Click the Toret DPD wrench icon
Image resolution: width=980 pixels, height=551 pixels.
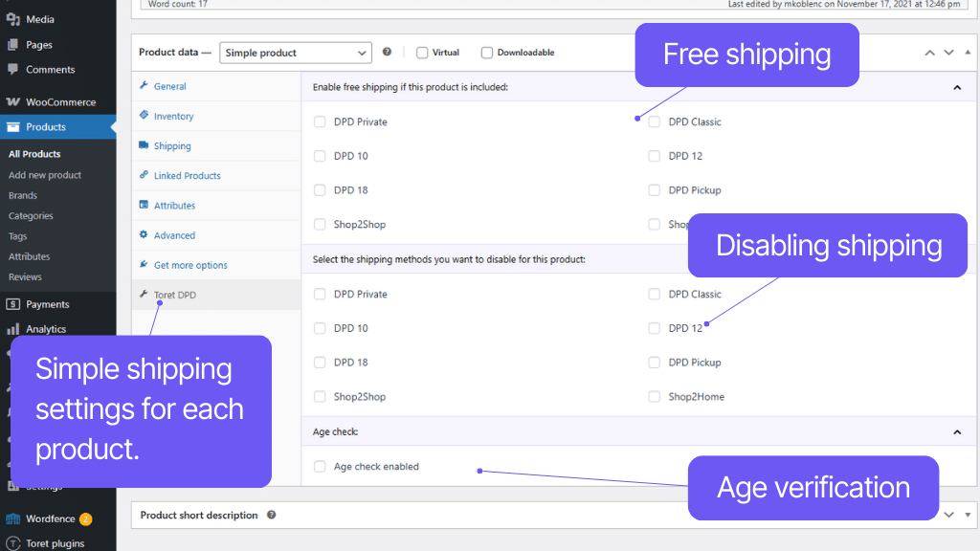point(144,295)
